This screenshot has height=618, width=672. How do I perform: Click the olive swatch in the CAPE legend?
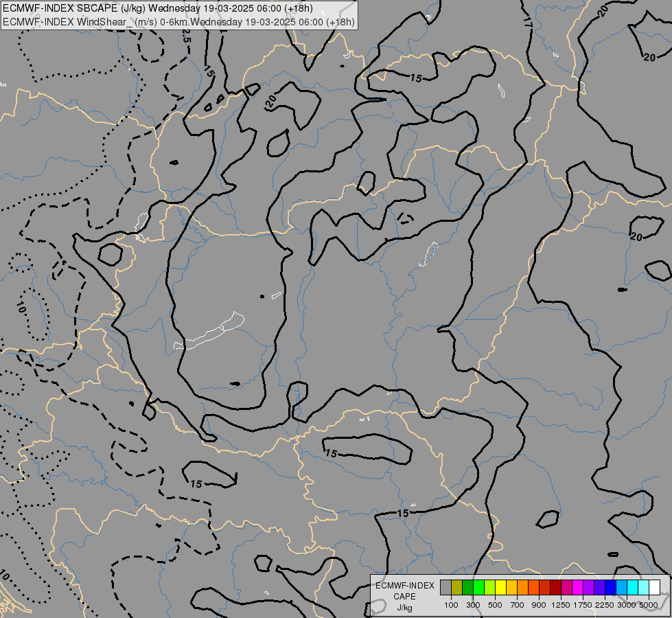(457, 588)
